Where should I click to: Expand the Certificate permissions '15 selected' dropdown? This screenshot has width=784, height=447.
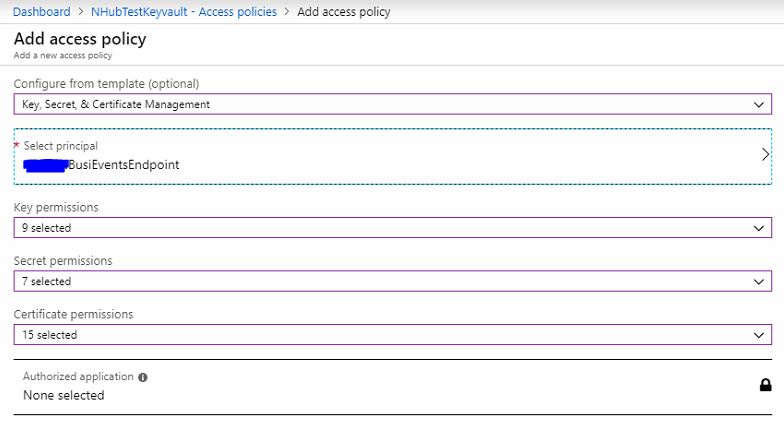click(x=390, y=335)
